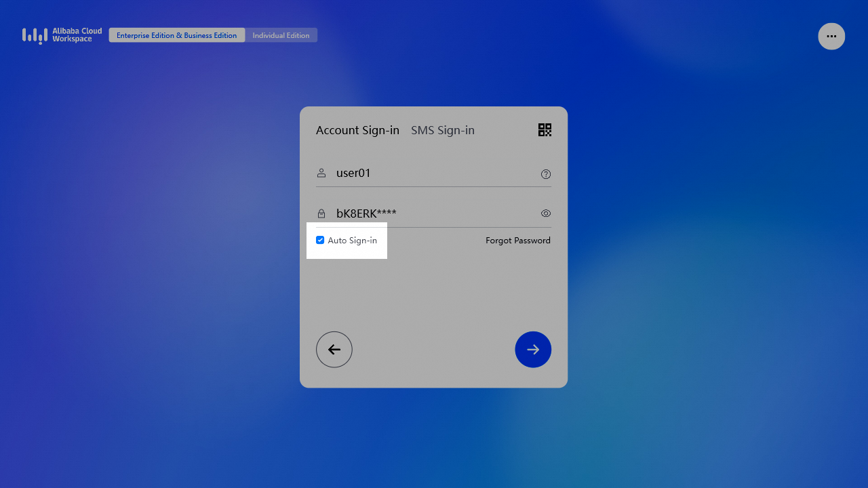Screen dimensions: 868x488
Task: Click the user icon beside username
Action: click(321, 174)
